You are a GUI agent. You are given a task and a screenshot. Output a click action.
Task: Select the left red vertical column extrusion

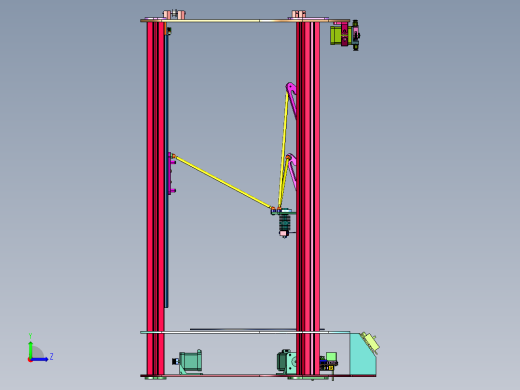point(156,198)
